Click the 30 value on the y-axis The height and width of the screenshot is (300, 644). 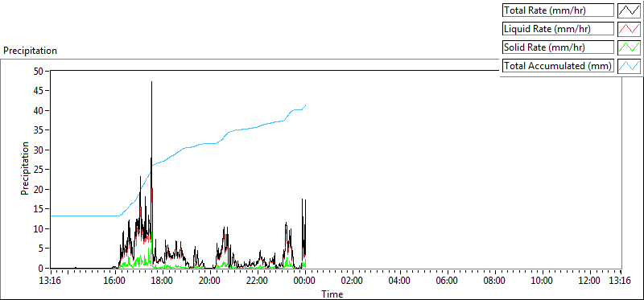pyautogui.click(x=39, y=150)
